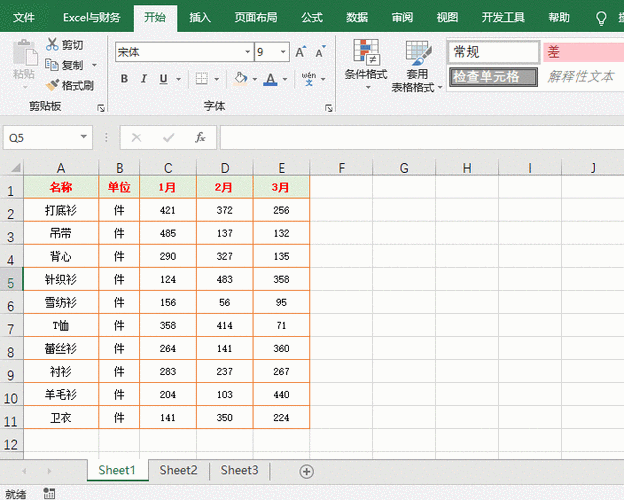624x500 pixels.
Task: Click the Paste (粘贴) clipboard icon
Action: coord(23,55)
